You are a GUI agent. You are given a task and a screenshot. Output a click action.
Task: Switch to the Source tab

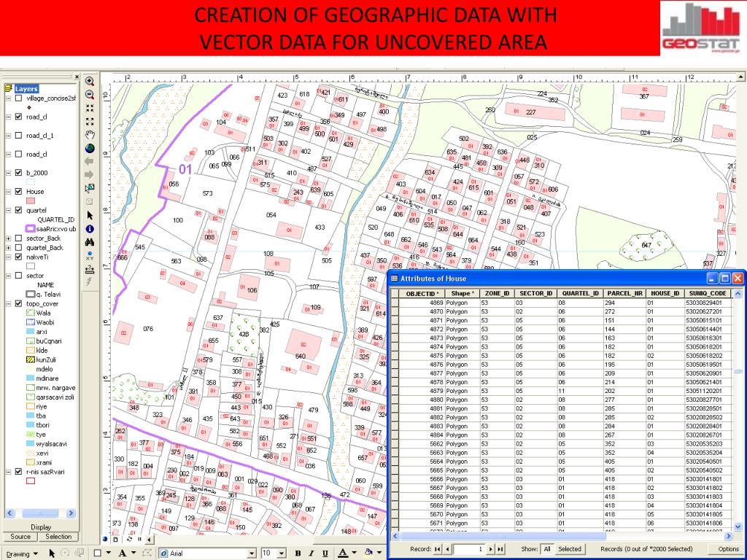pyautogui.click(x=20, y=537)
